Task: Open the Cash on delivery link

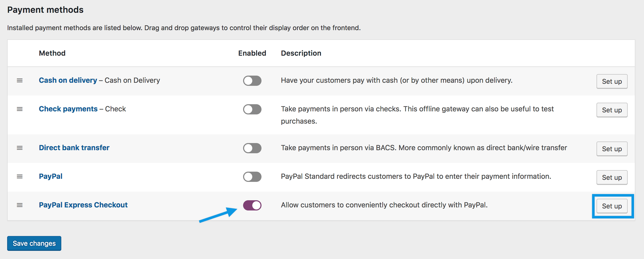Action: [x=68, y=80]
